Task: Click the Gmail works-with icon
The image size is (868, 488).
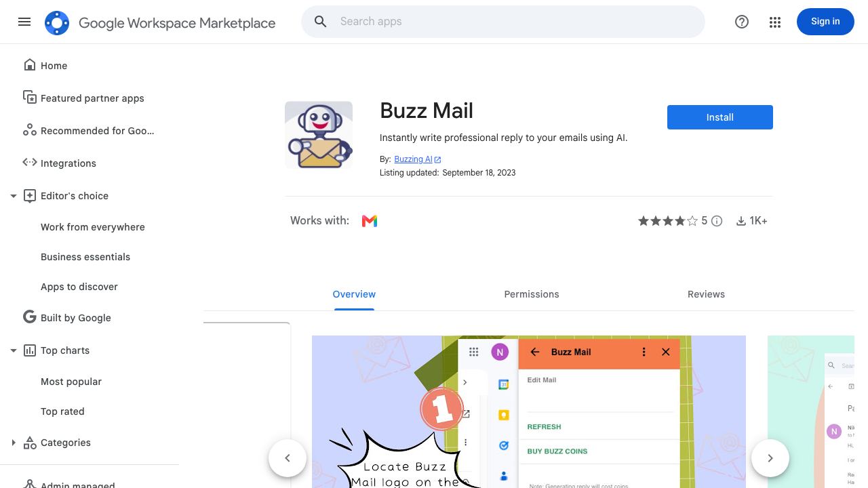Action: 370,221
